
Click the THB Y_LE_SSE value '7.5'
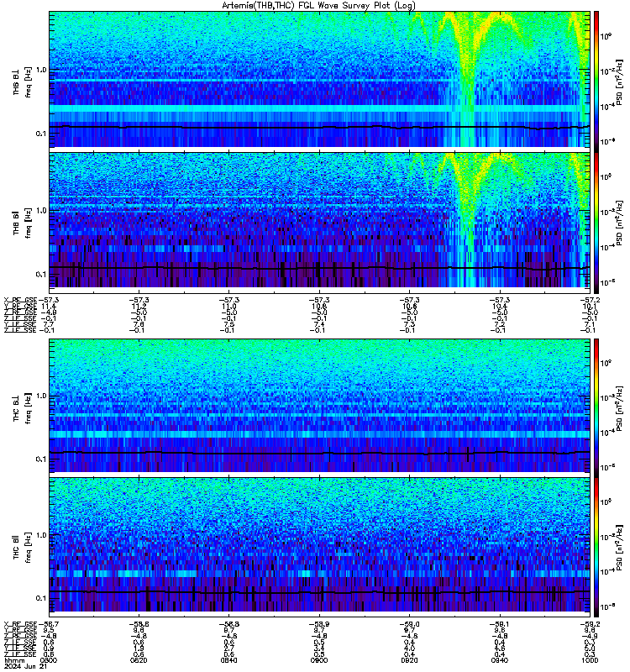click(228, 324)
